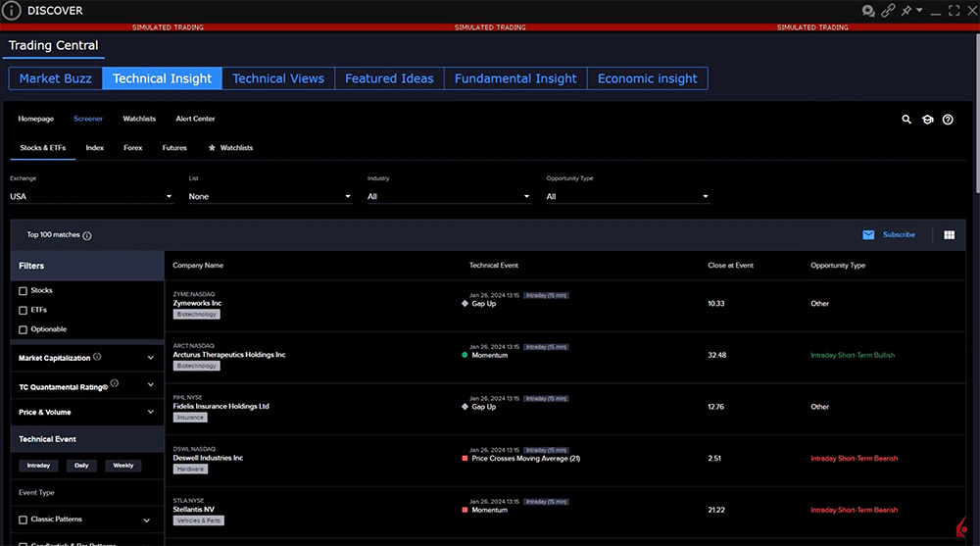Click the TC Quantamental Rating info icon
Viewport: 980px width, 546px height.
click(115, 382)
